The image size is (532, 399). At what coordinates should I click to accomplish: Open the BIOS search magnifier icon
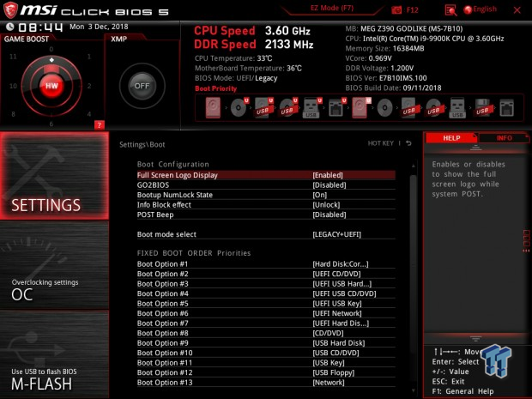(x=450, y=10)
